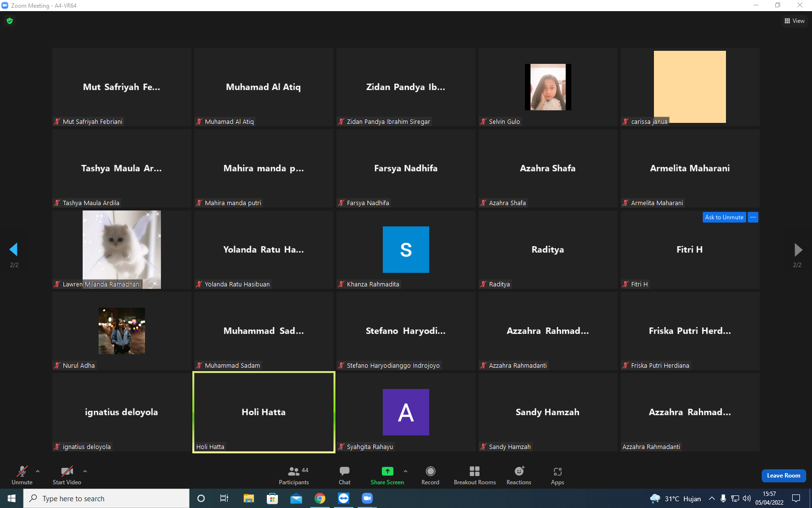The width and height of the screenshot is (812, 508).
Task: Click Ask to Unmute for Fitri H
Action: pos(724,217)
